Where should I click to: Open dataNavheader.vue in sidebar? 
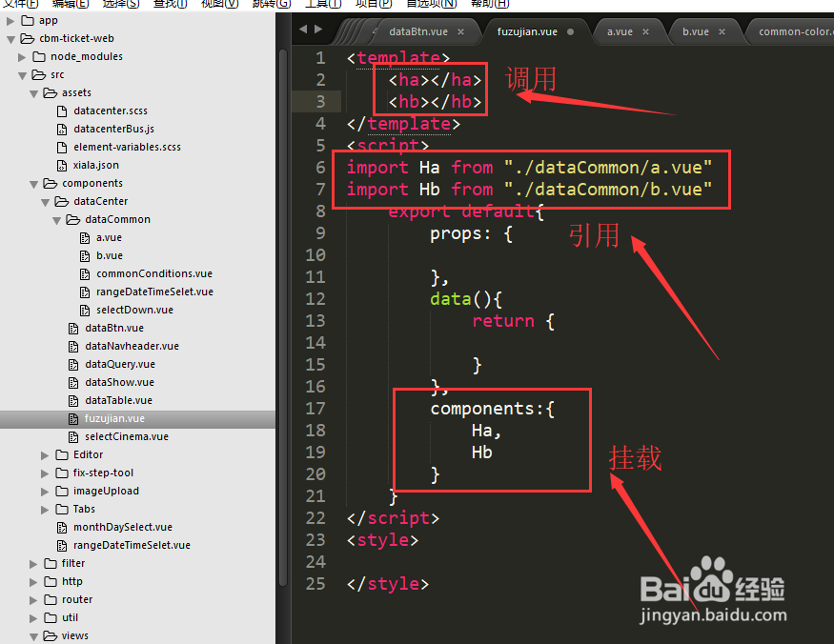pos(132,346)
